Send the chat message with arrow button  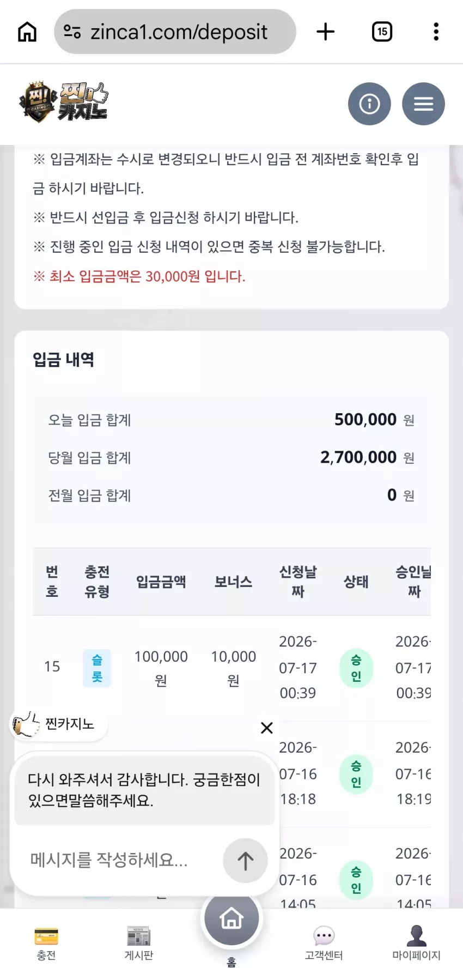coord(245,861)
